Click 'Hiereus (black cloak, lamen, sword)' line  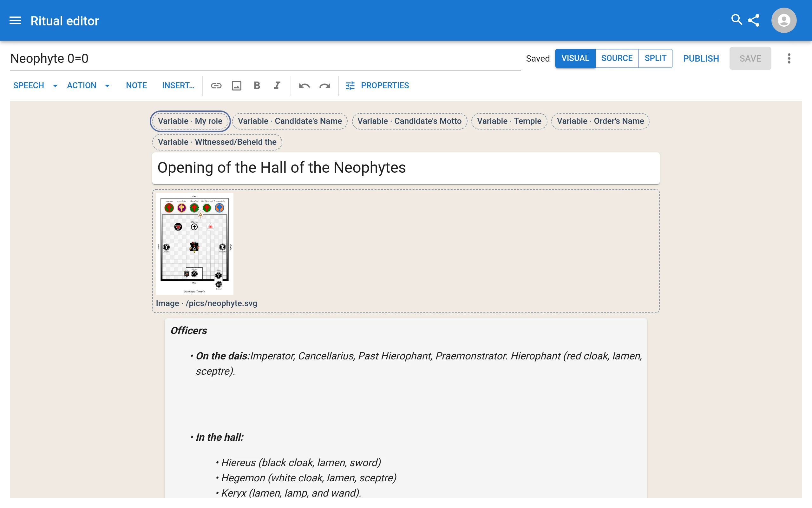click(x=301, y=463)
